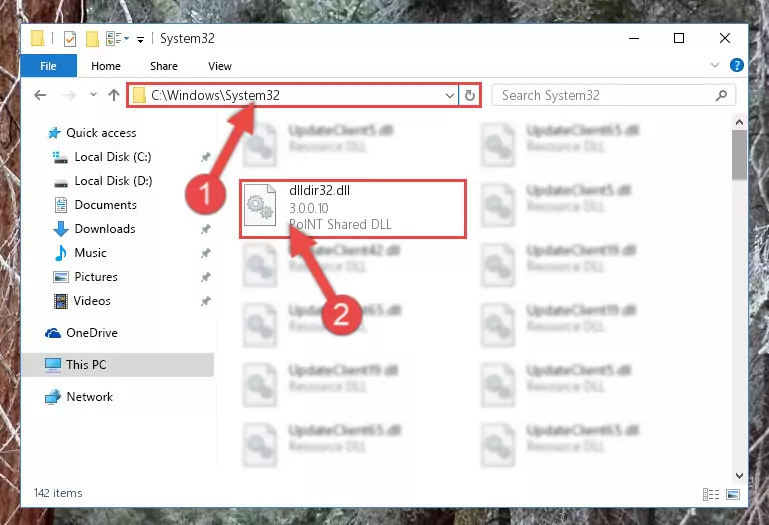This screenshot has width=769, height=525.
Task: Click the This PC monitor icon
Action: 53,365
